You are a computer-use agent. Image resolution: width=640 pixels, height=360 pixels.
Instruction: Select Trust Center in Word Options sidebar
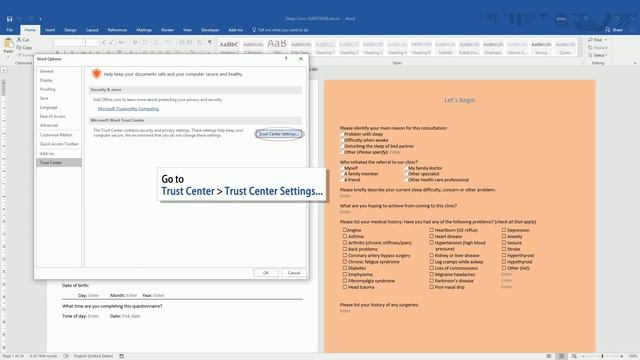point(59,162)
